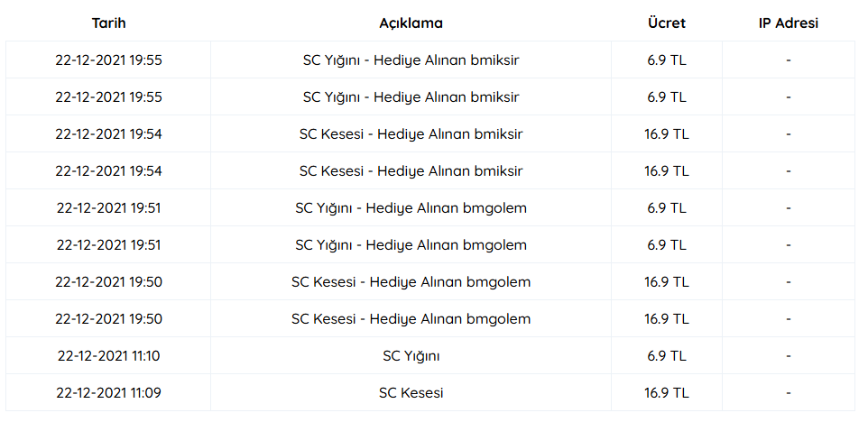Click IP dash in the bottom row
The width and height of the screenshot is (868, 422).
coord(789,393)
